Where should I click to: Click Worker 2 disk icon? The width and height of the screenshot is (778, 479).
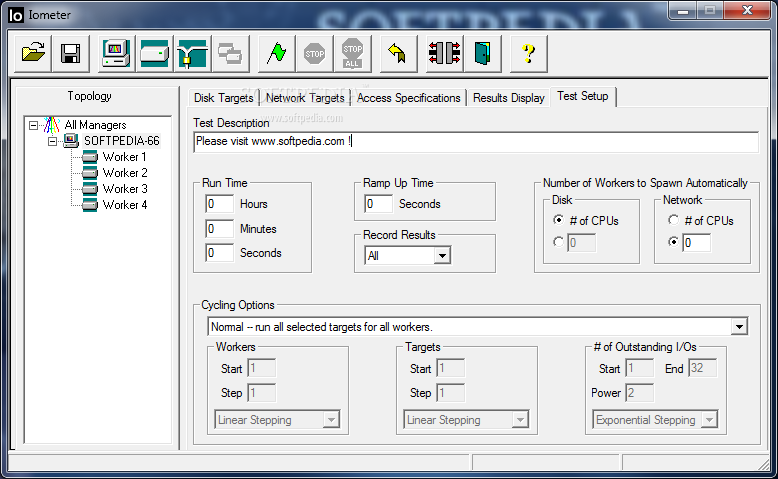pos(90,173)
